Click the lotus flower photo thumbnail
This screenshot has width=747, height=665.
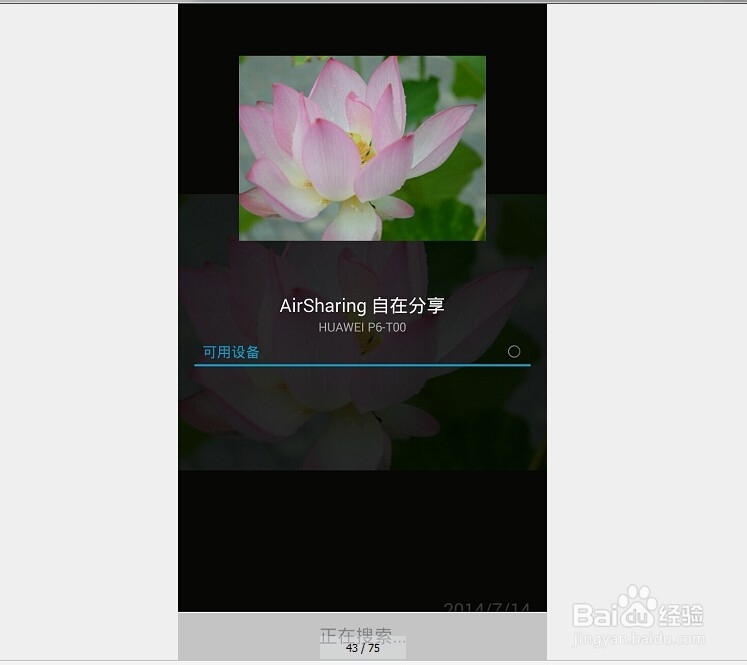point(362,148)
